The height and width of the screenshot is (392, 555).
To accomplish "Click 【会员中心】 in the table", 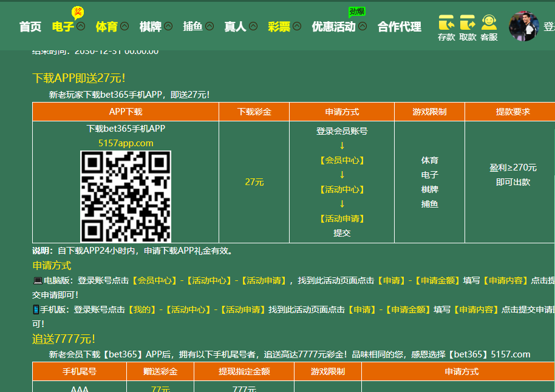I will (x=342, y=160).
